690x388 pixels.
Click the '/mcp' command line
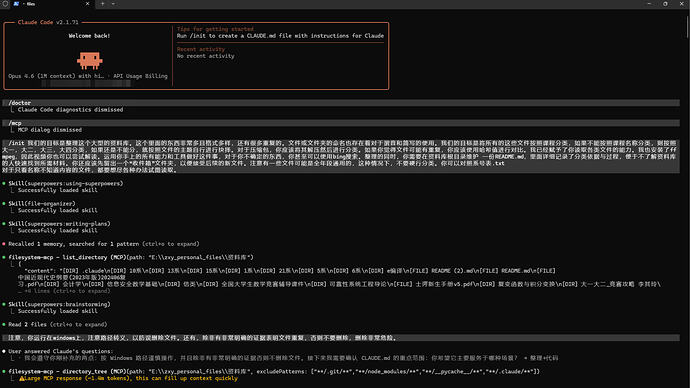341,123
